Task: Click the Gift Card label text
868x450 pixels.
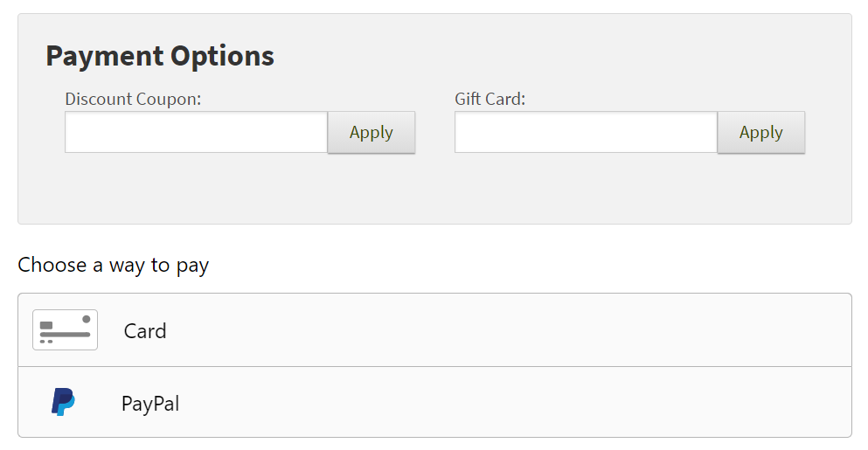Action: [x=490, y=99]
